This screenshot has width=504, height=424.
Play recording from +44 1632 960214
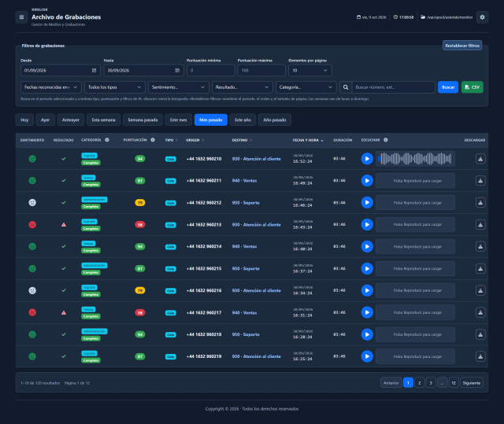(367, 246)
